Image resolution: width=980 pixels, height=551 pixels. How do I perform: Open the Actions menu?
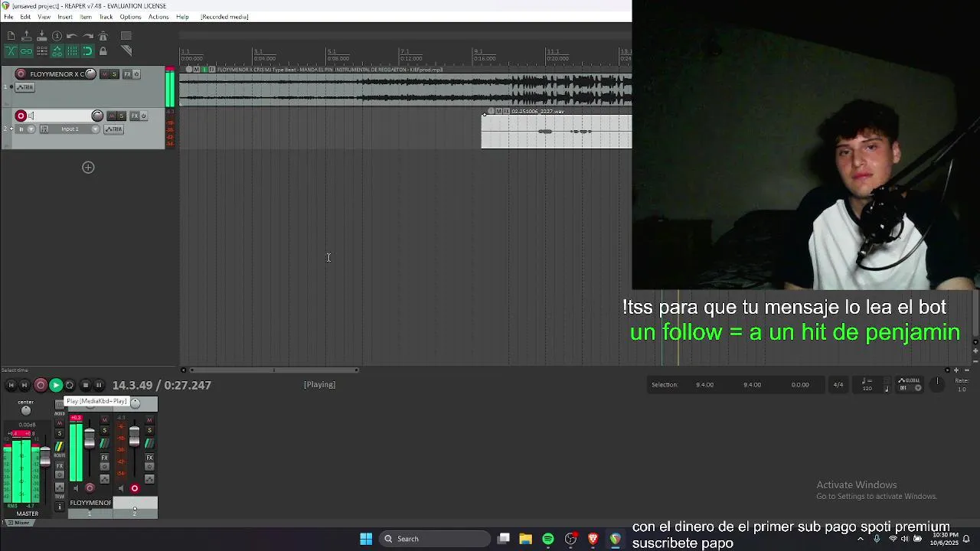(x=158, y=17)
